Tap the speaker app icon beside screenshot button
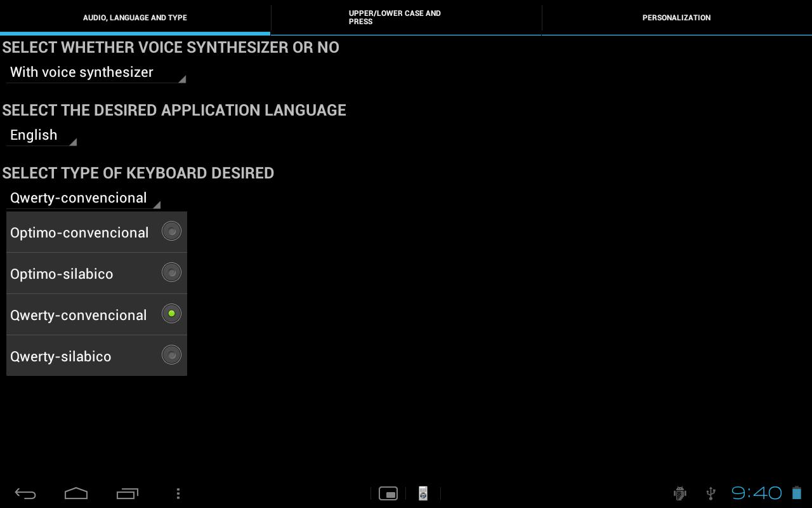Viewport: 812px width, 508px height. click(x=423, y=493)
